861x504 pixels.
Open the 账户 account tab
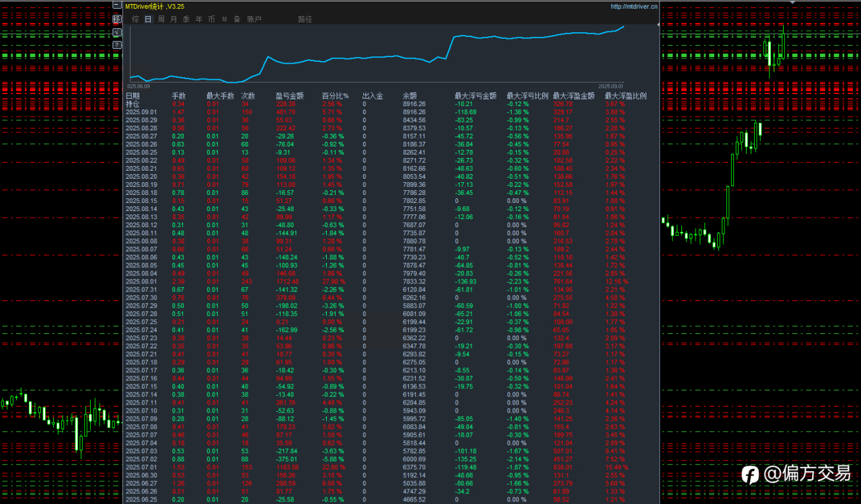click(254, 19)
